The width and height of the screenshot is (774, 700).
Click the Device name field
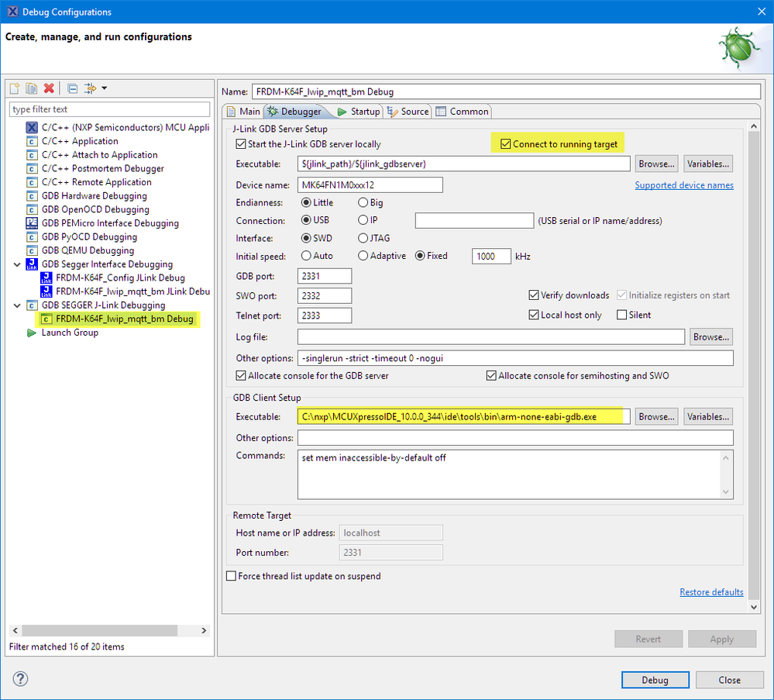point(370,185)
